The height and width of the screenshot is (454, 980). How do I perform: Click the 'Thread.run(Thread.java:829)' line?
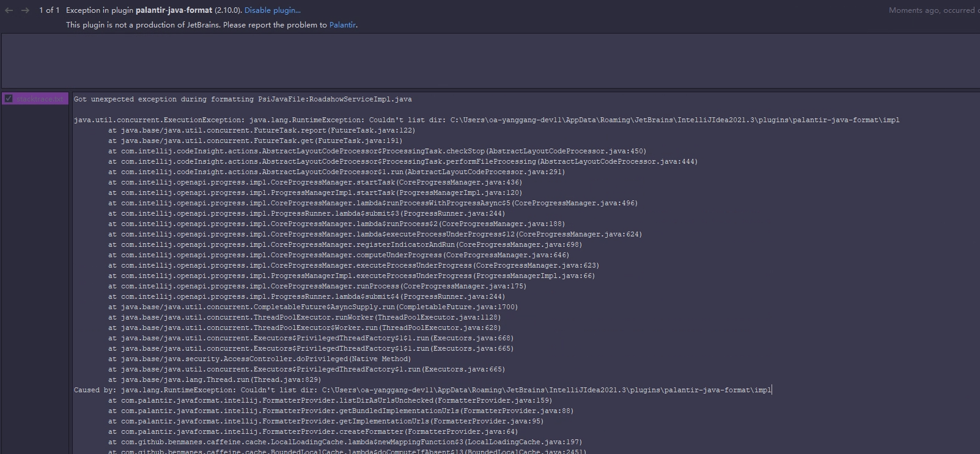coord(215,379)
